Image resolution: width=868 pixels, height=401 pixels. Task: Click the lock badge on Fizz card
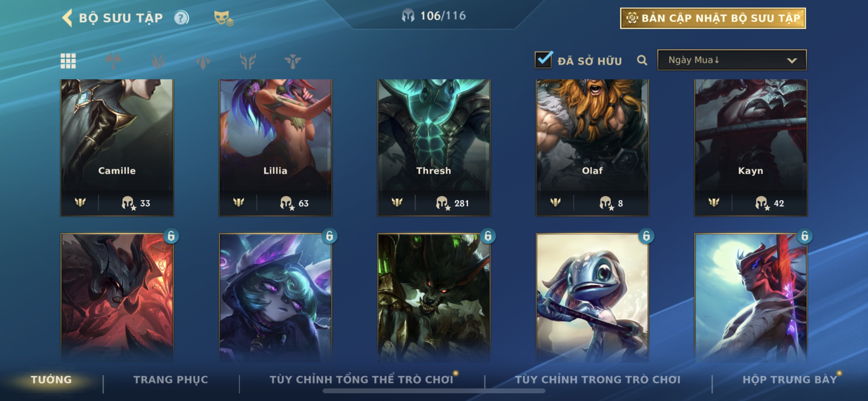[x=646, y=236]
